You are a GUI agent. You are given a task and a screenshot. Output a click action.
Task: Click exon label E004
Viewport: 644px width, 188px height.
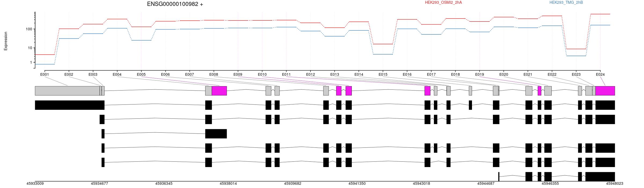tap(117, 74)
